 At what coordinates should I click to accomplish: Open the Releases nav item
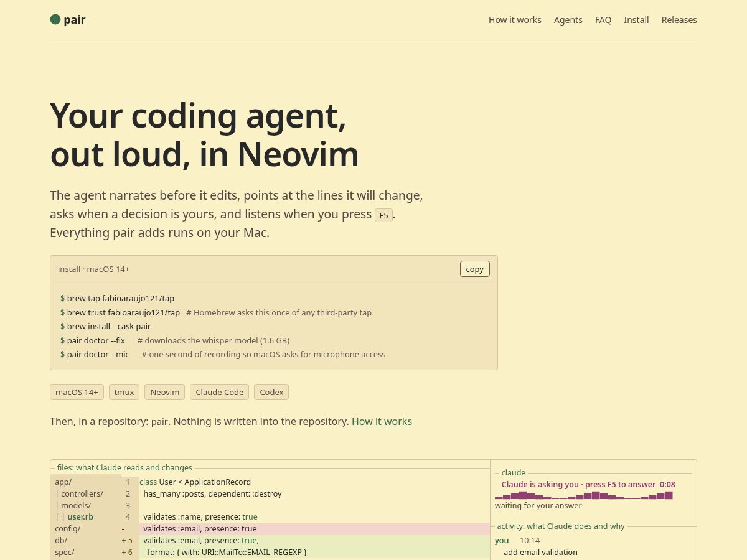click(679, 20)
